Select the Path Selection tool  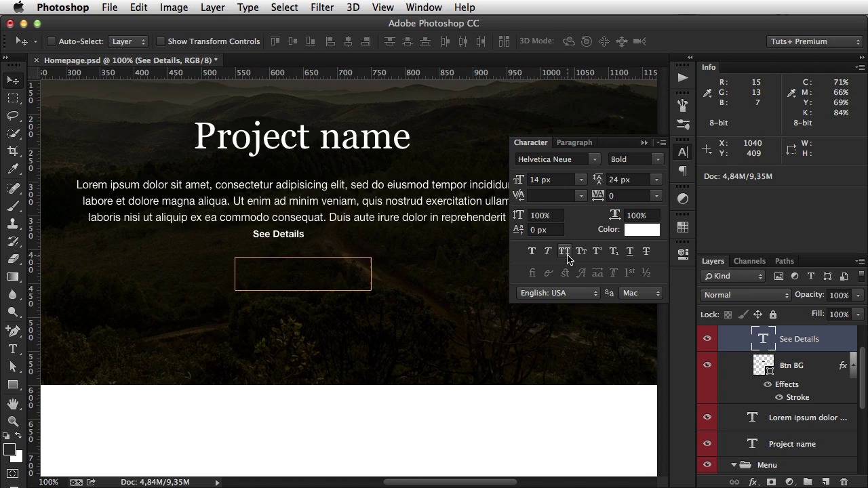point(13,367)
